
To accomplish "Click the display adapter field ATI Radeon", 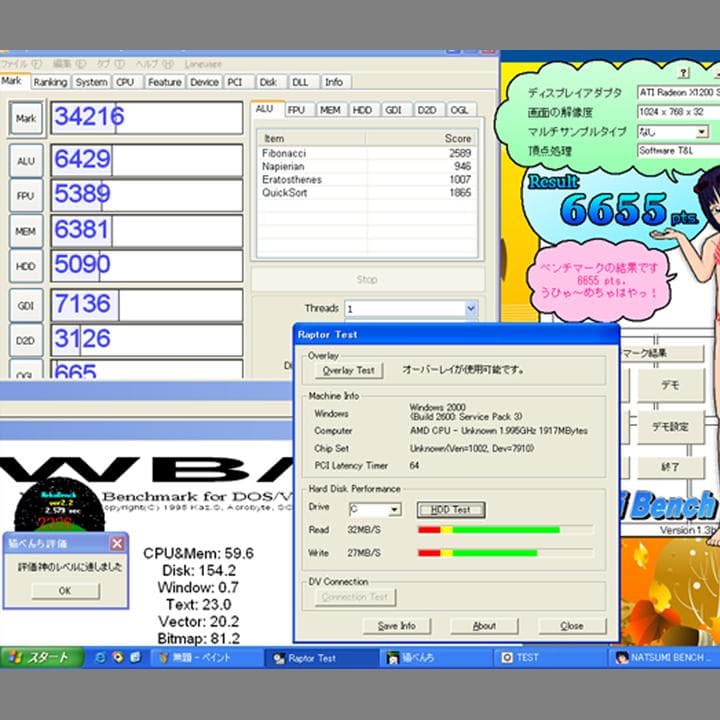I will point(679,92).
